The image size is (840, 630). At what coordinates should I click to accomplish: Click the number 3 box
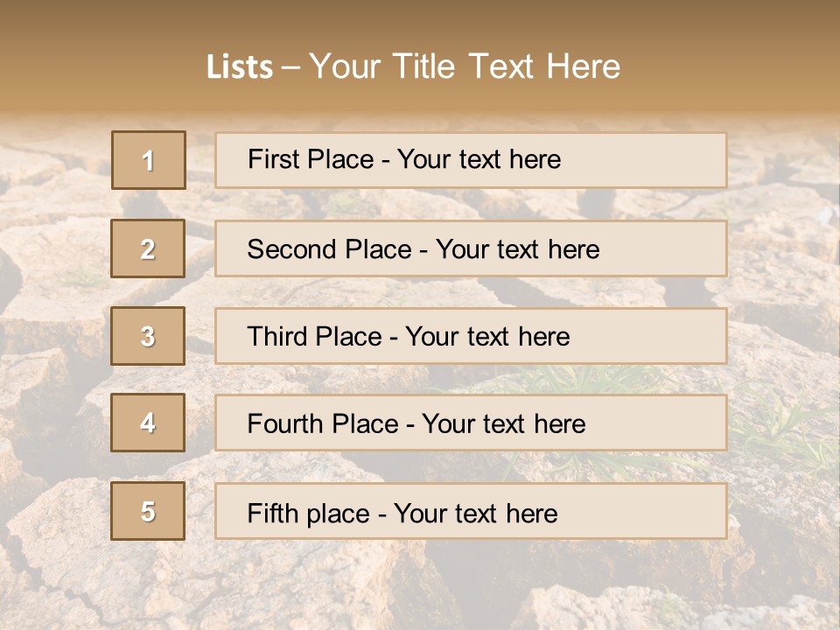[x=148, y=336]
